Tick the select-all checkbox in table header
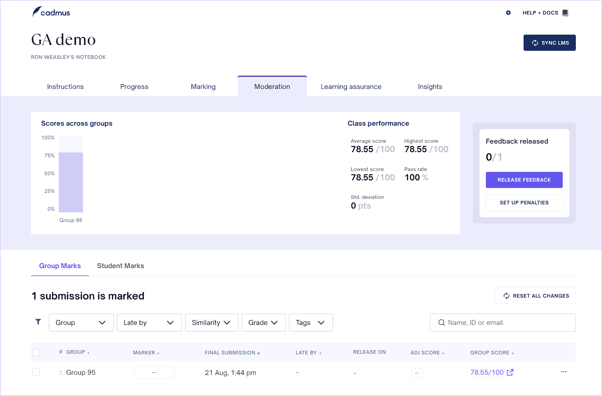602x396 pixels. (36, 352)
